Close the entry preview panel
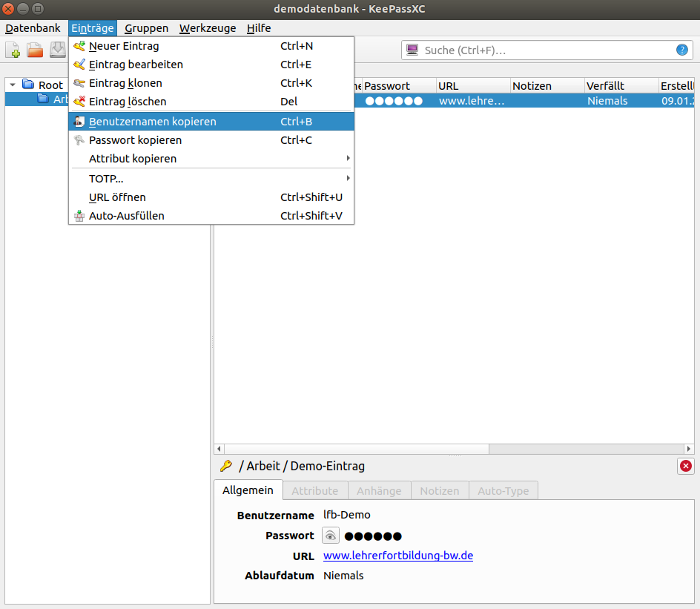This screenshot has width=700, height=609. click(x=686, y=466)
